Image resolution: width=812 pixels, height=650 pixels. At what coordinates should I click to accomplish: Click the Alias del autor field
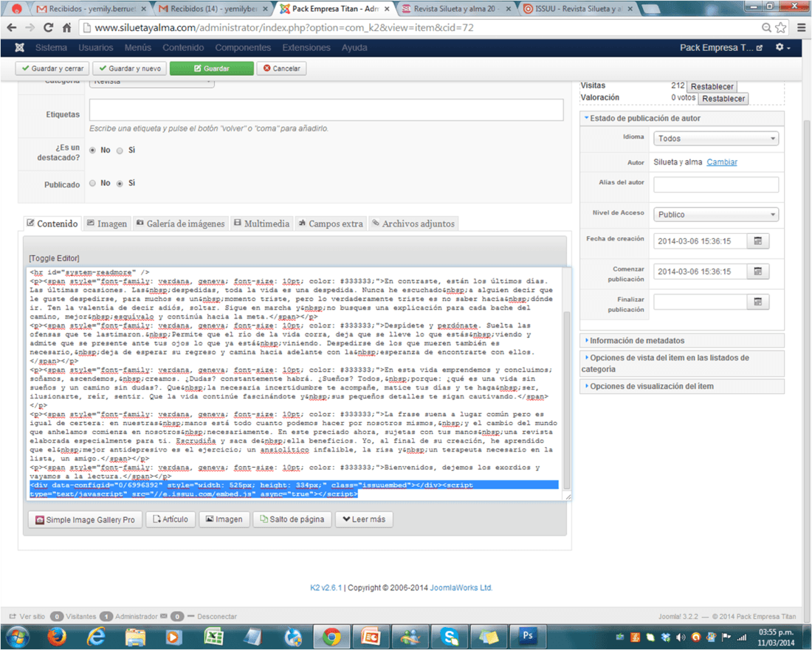(x=716, y=184)
